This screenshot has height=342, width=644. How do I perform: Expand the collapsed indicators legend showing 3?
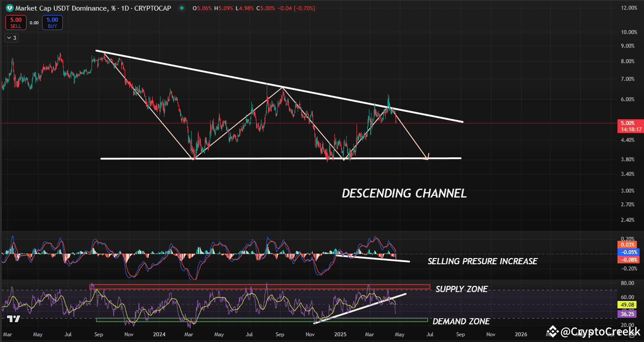[x=11, y=38]
